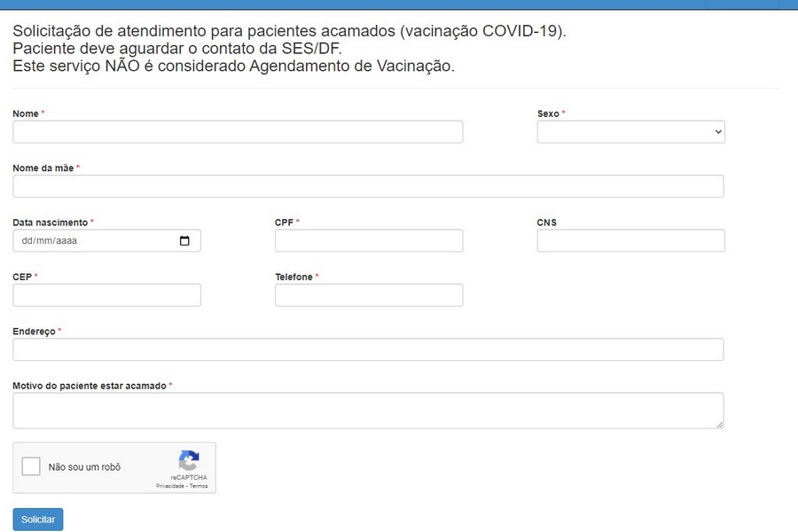Select the 'dd' day segment in birth date

(x=27, y=241)
